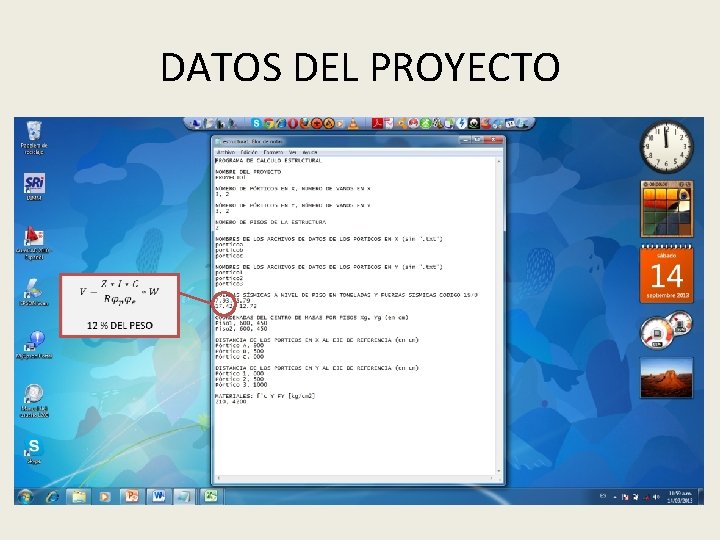Click Skype icon in the top dock
The height and width of the screenshot is (540, 720).
[x=257, y=123]
